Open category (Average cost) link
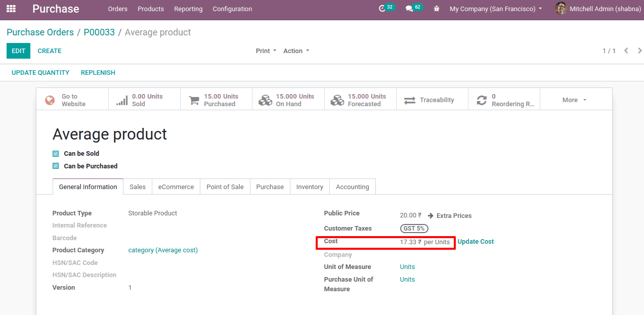Viewport: 644px width, 315px height. [x=163, y=250]
